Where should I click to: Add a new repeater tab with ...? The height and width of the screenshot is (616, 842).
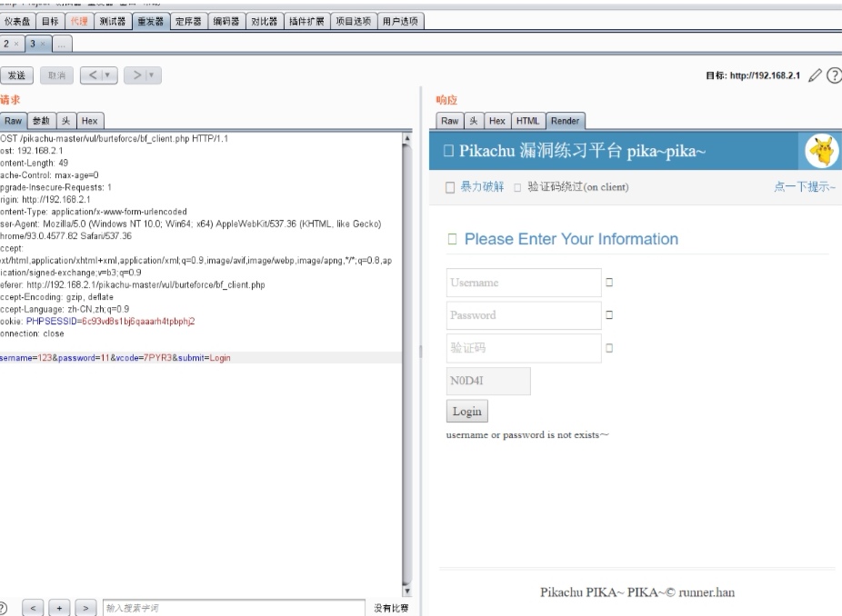click(x=62, y=45)
